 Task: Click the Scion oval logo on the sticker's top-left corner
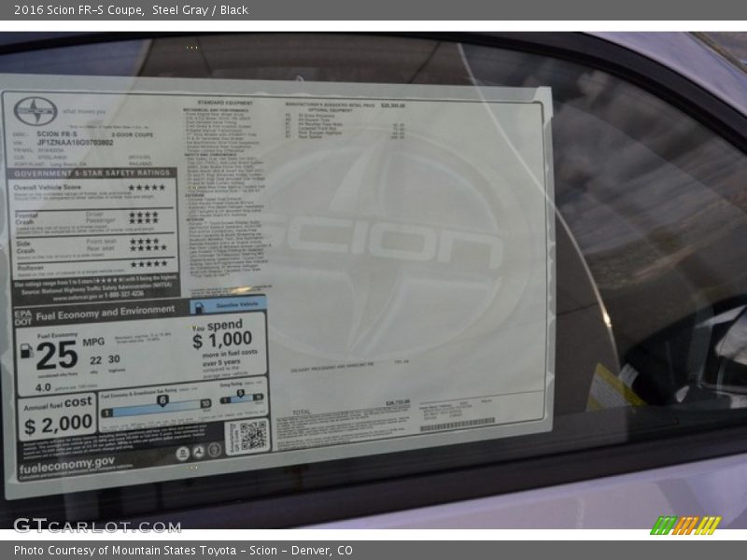[x=35, y=111]
